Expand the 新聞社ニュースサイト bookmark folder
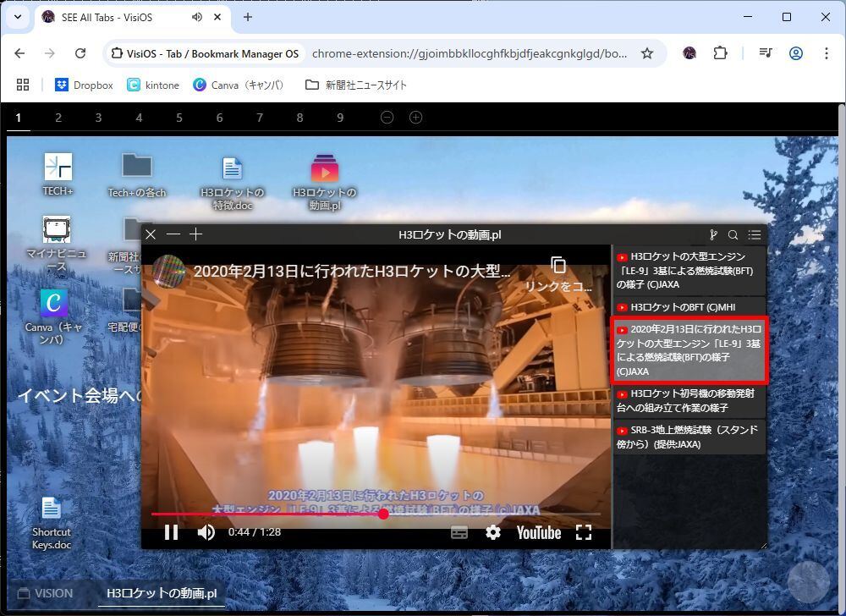This screenshot has width=846, height=616. click(356, 85)
